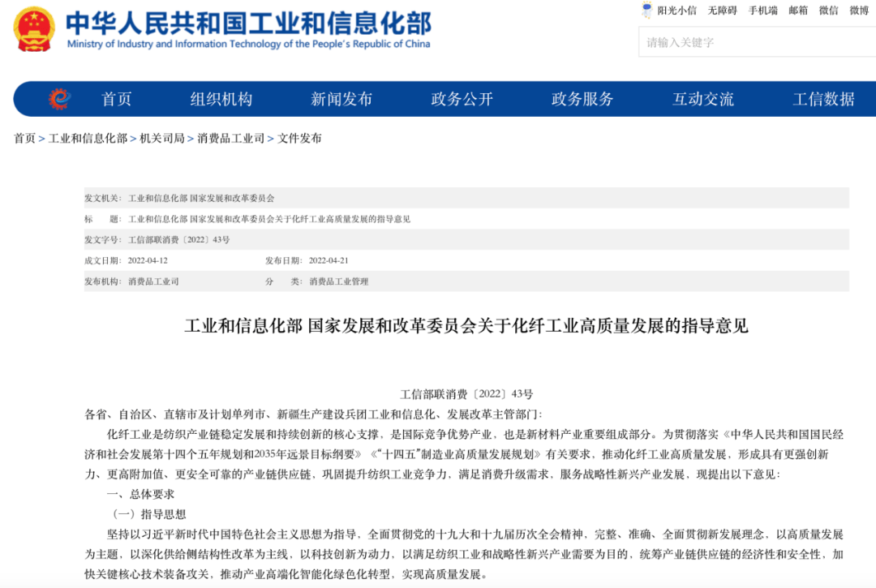Open the 互动交流 menu
Viewport: 876px width, 588px height.
coord(702,99)
